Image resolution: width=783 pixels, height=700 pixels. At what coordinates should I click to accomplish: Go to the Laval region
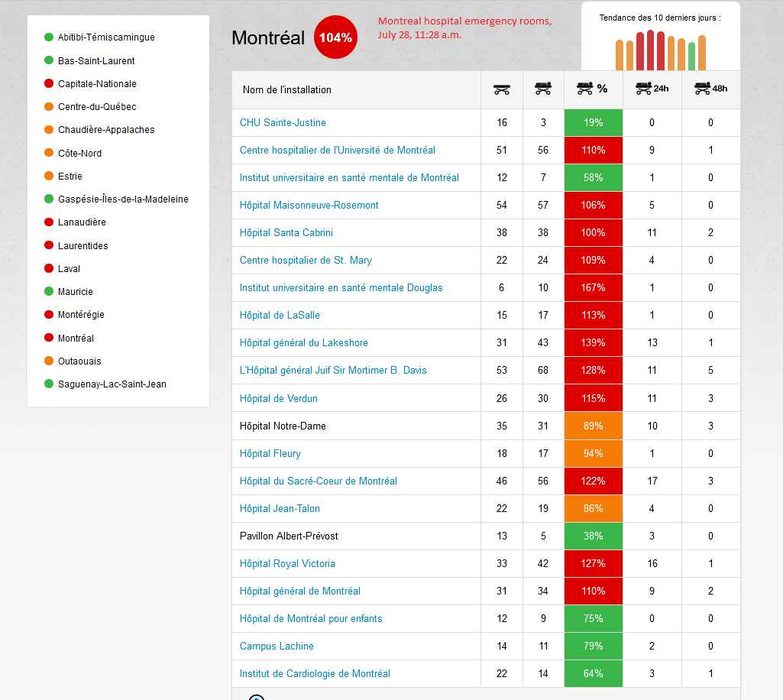69,268
